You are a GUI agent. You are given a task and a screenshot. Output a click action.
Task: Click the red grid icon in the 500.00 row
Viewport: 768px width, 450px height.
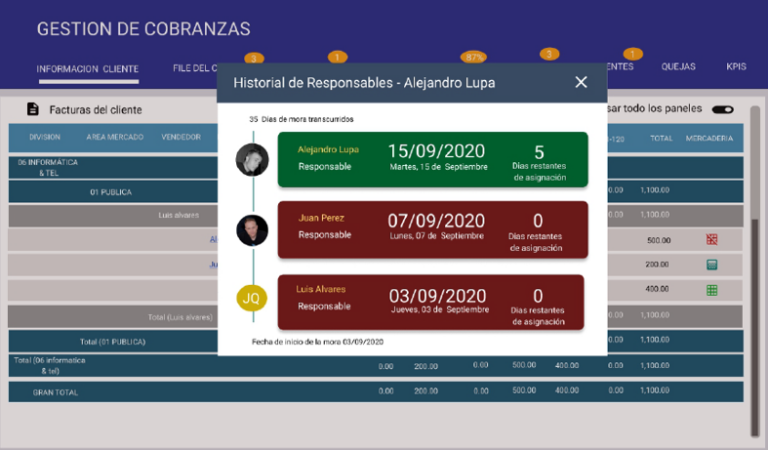[712, 239]
